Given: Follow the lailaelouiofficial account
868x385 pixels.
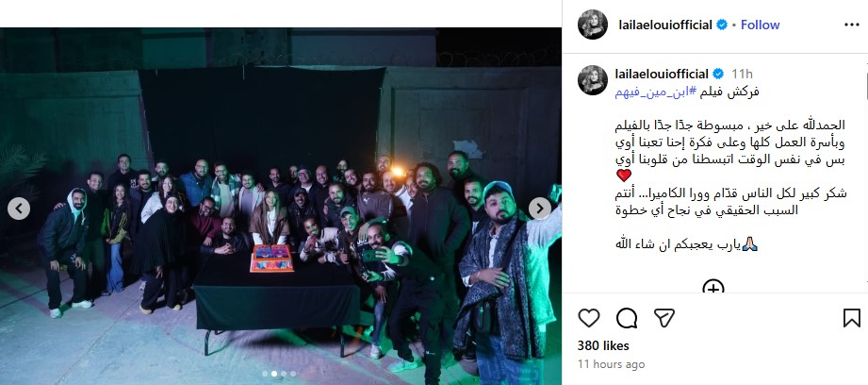Looking at the screenshot, I should point(760,25).
